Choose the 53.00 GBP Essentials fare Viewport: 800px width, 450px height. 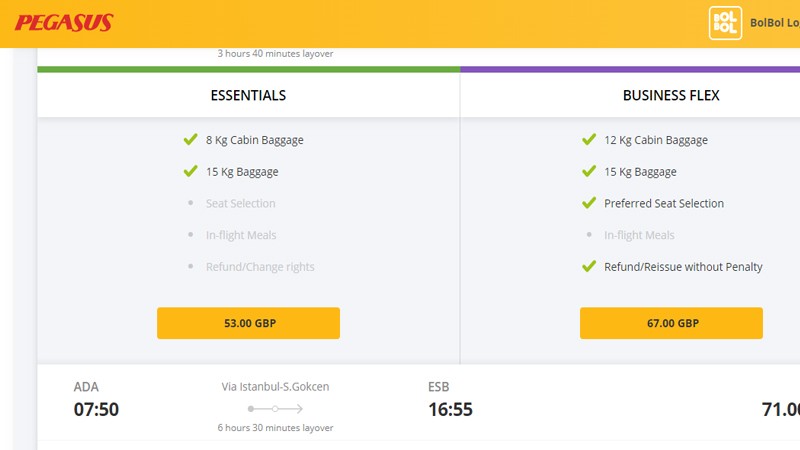248,323
